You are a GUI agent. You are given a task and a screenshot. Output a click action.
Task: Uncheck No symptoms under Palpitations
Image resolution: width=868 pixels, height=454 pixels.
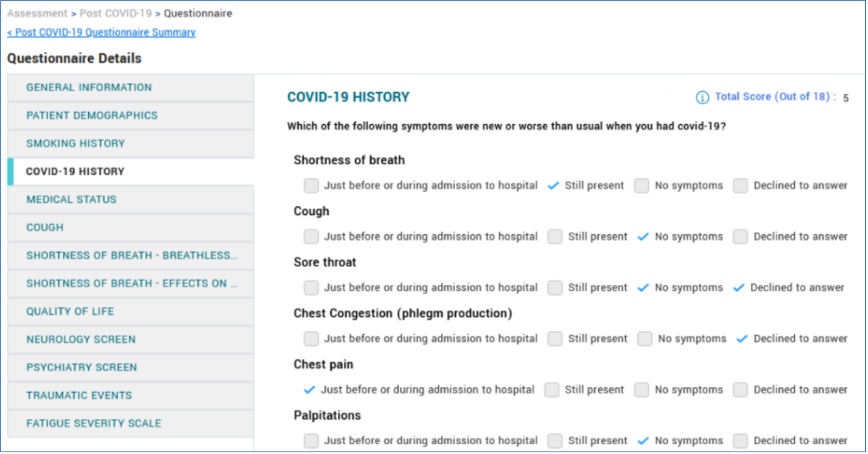(x=643, y=441)
